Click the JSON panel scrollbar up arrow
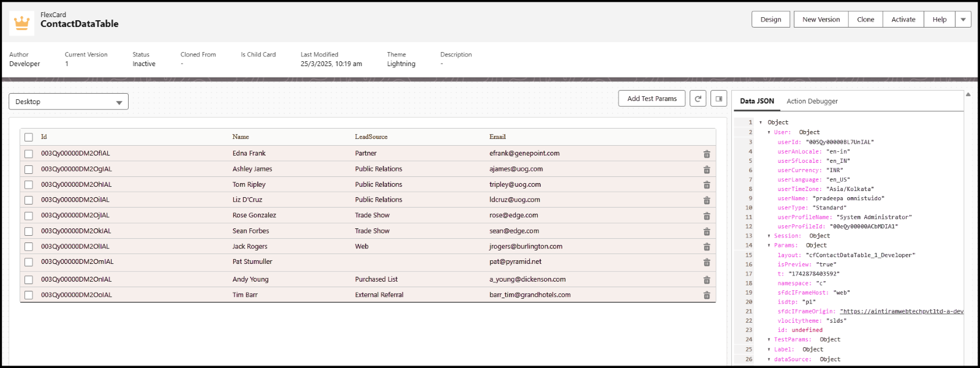Image resolution: width=980 pixels, height=368 pixels. pos(968,94)
